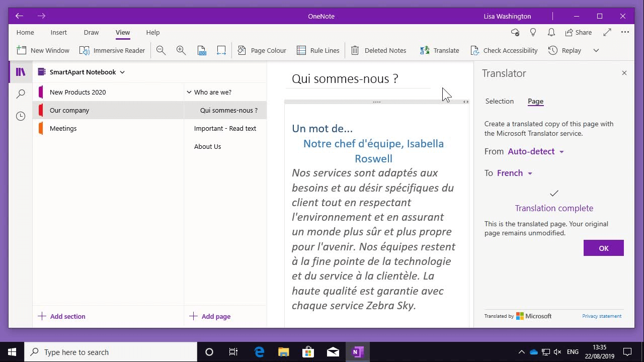Click OK to confirm the translation
Image resolution: width=644 pixels, height=362 pixels.
tap(603, 247)
